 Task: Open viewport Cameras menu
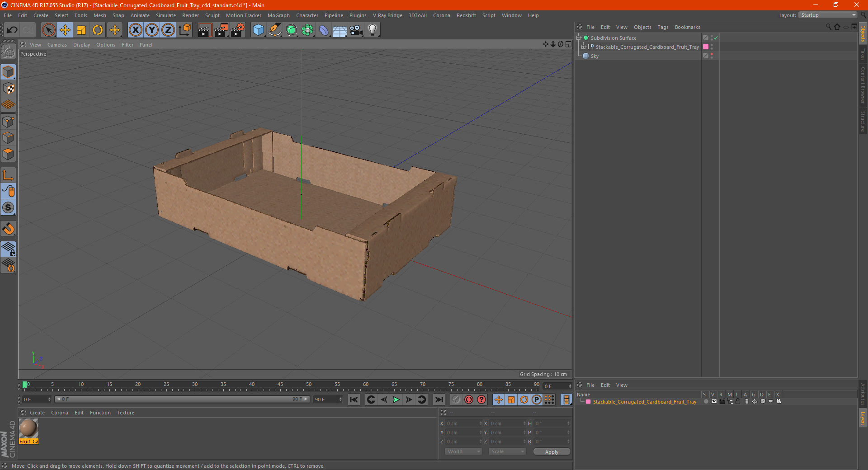tap(57, 45)
